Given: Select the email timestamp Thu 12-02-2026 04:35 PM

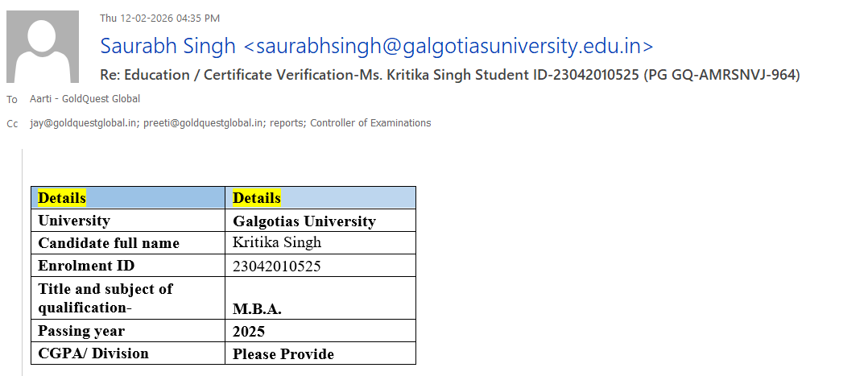Looking at the screenshot, I should point(159,19).
